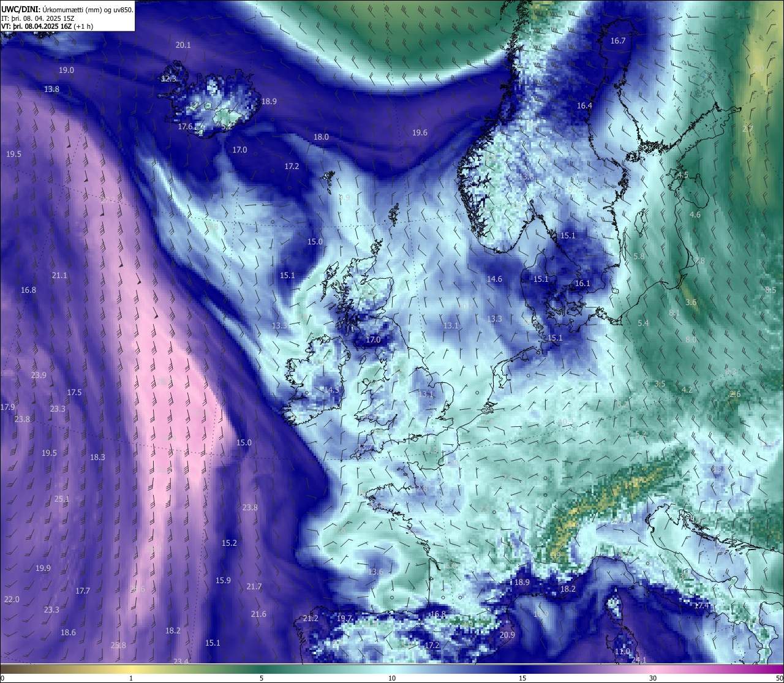Click the 25.8 value label
This screenshot has width=784, height=683.
click(x=118, y=646)
